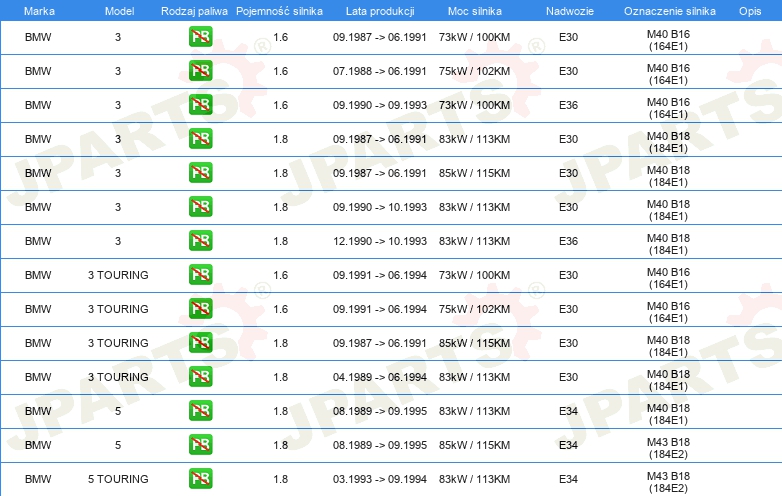Select production dates 03.1993 -> 09.1994
This screenshot has width=782, height=496.
point(380,479)
